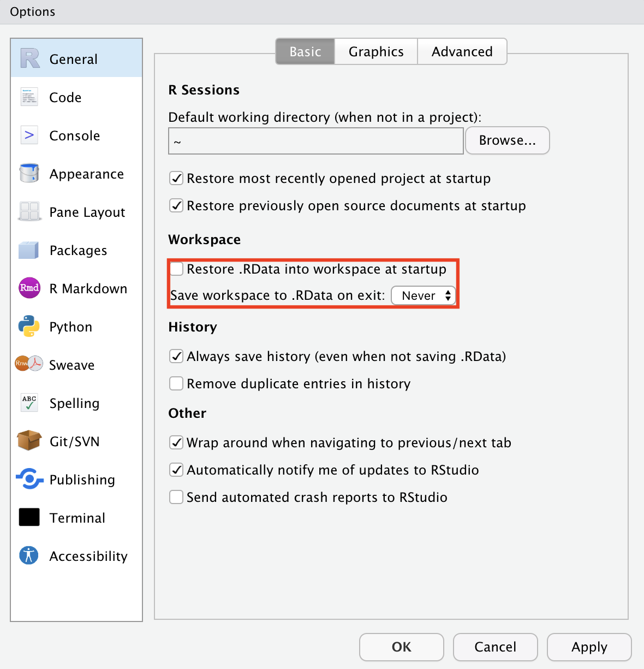Switch to the Basic tab
This screenshot has width=644, height=669.
tap(305, 51)
